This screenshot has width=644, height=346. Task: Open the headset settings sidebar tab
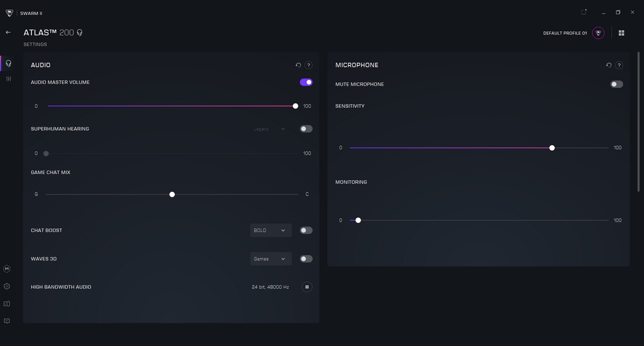point(8,63)
